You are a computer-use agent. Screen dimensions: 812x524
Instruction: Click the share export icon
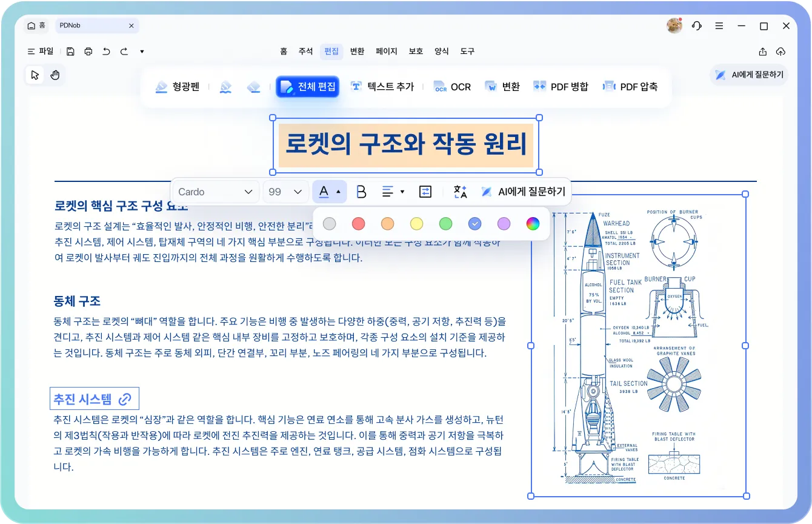tap(763, 52)
